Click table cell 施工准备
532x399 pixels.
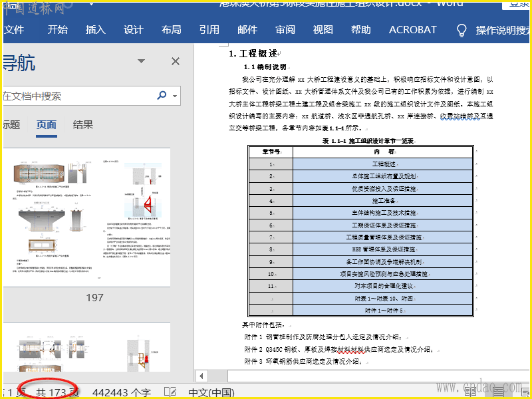pyautogui.click(x=383, y=201)
